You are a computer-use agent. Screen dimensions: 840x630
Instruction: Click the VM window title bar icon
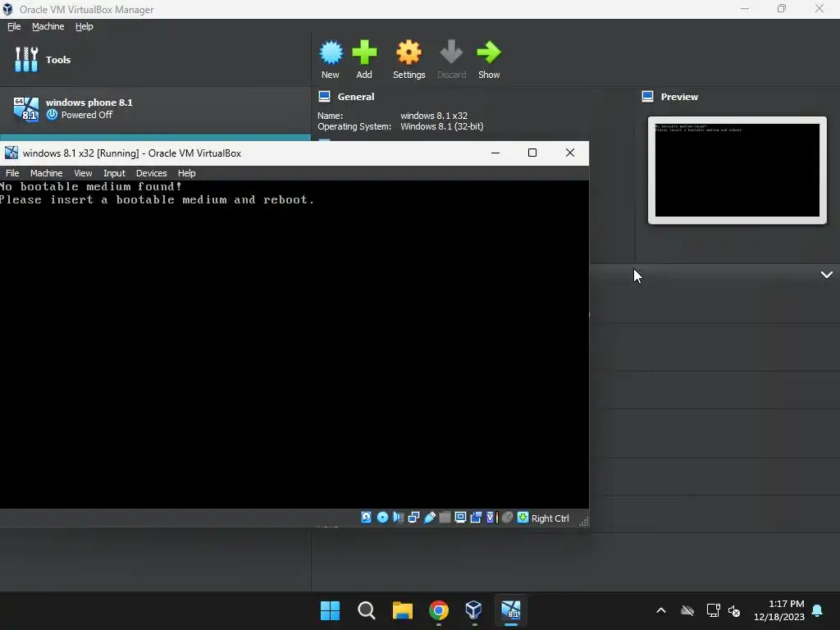click(11, 153)
